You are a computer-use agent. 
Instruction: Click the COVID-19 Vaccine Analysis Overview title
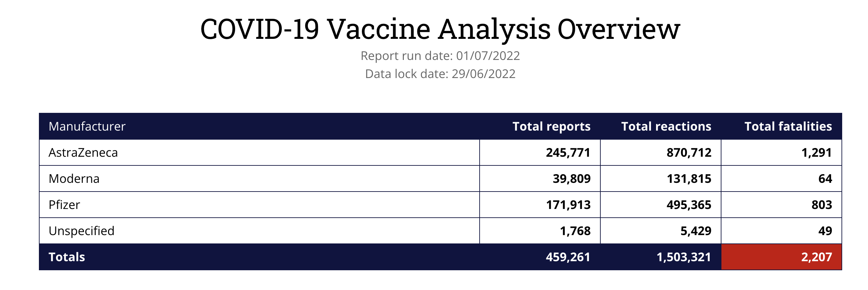coord(440,29)
